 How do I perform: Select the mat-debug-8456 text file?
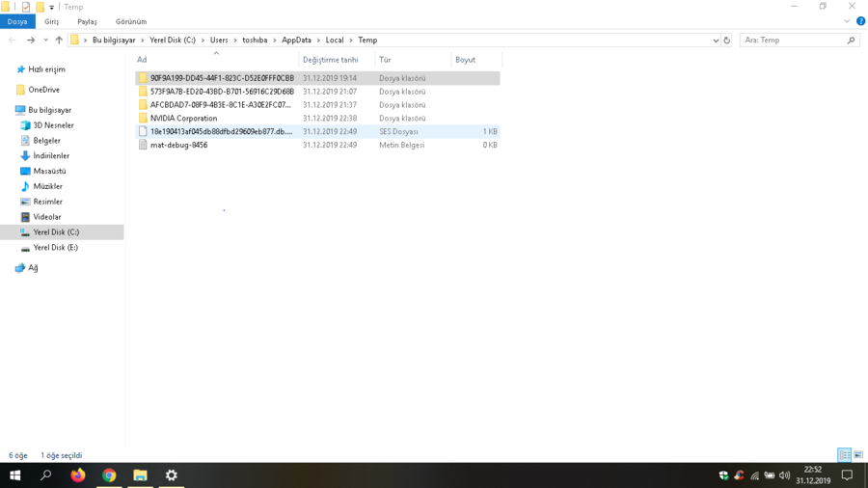(317, 145)
